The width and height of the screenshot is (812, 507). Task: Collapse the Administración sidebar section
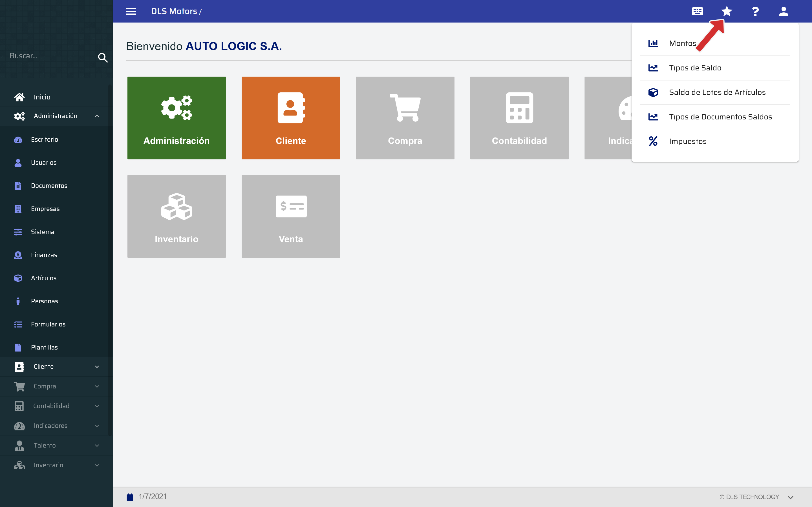(x=97, y=116)
